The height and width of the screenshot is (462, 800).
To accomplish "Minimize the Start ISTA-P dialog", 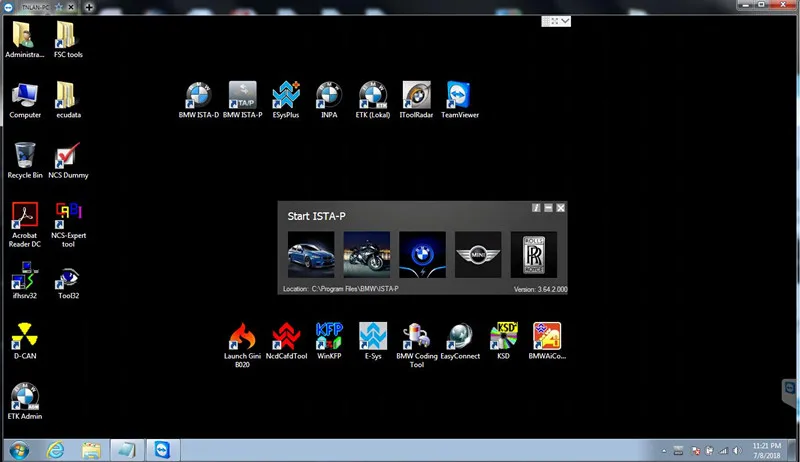I will [548, 208].
